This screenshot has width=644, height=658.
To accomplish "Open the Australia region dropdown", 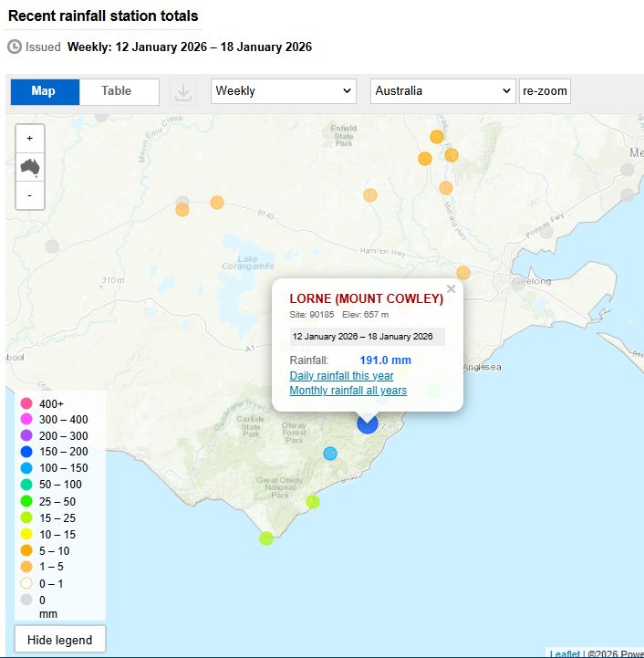I will tap(443, 91).
